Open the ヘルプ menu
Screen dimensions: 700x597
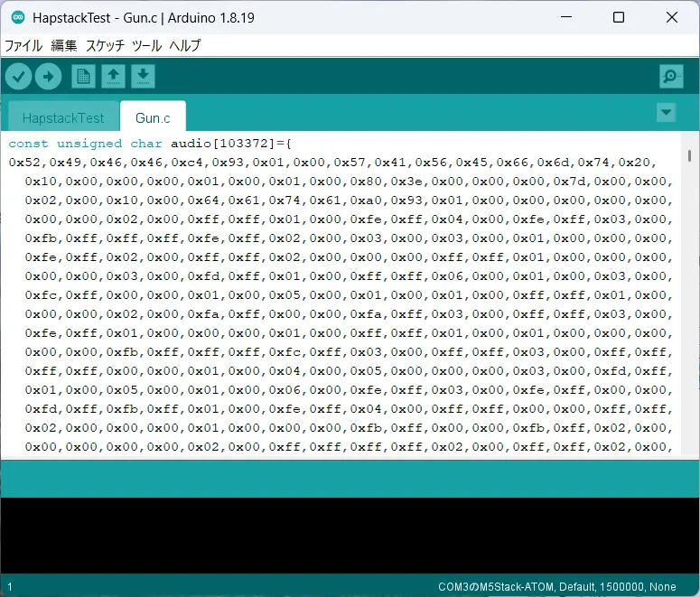[185, 45]
